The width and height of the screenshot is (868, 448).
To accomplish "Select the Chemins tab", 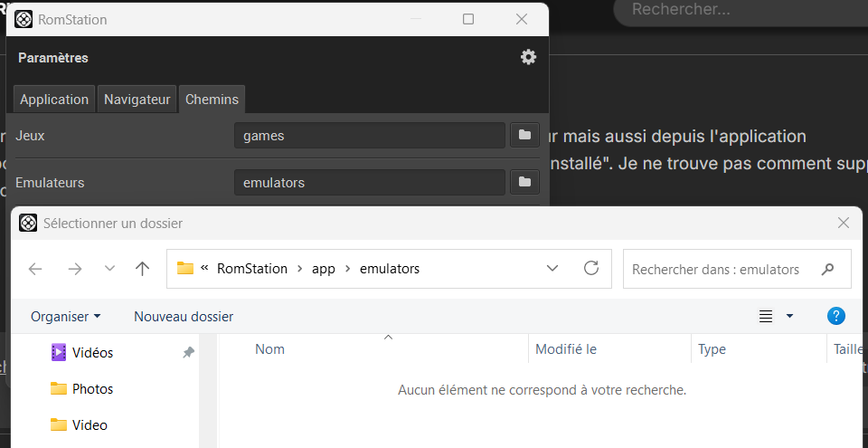I will (x=212, y=100).
